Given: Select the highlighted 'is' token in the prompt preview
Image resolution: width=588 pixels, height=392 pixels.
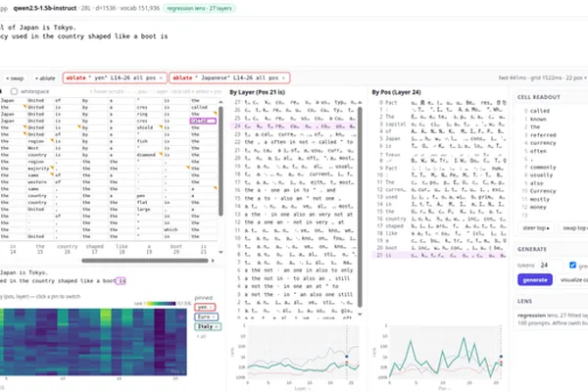Looking at the screenshot, I should coord(121,281).
